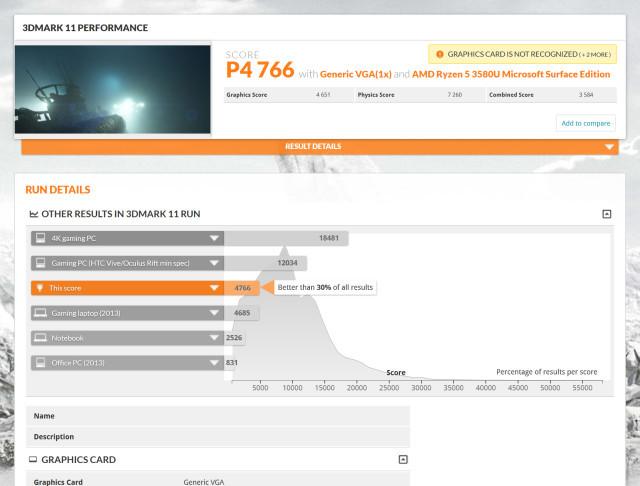Click the chart icon beside Other Results heading
Viewport: 640px width, 486px height.
[x=34, y=214]
